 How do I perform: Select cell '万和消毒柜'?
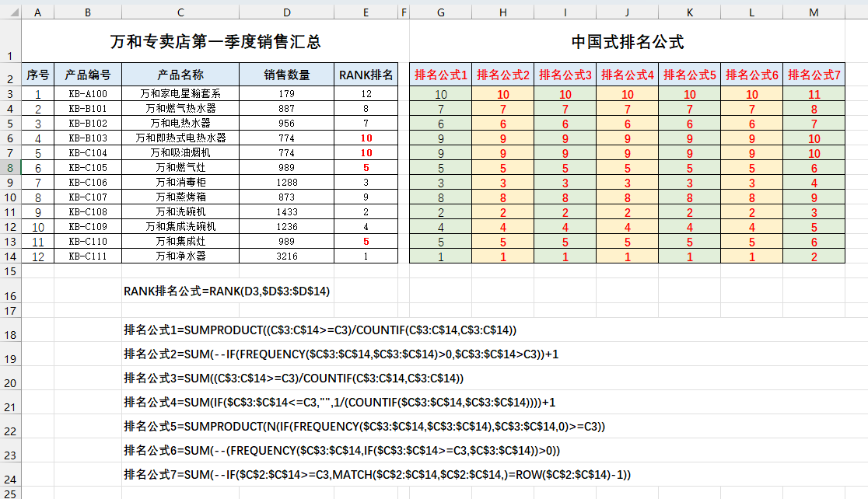[180, 182]
